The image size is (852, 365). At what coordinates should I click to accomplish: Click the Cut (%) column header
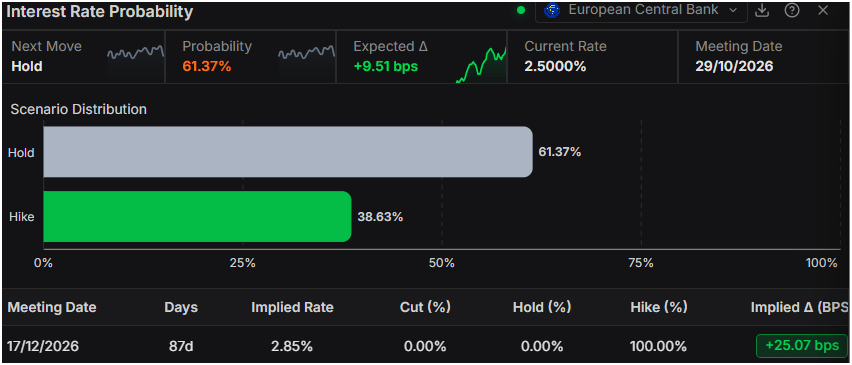click(425, 307)
